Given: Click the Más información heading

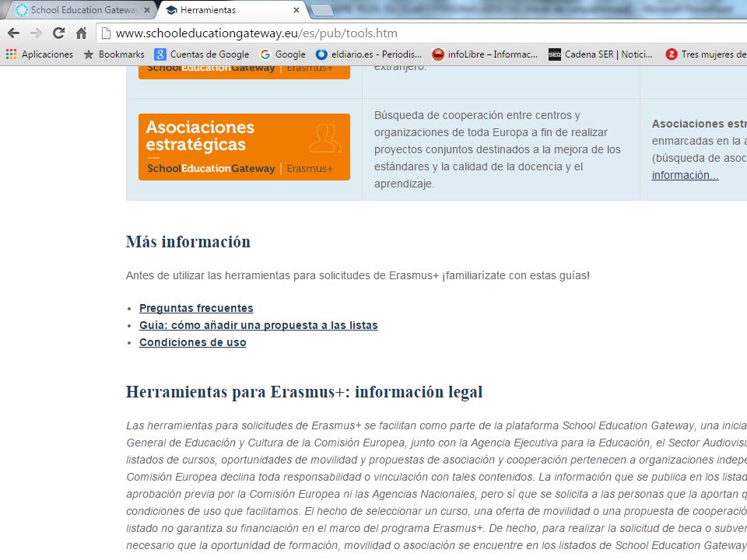Looking at the screenshot, I should (188, 241).
